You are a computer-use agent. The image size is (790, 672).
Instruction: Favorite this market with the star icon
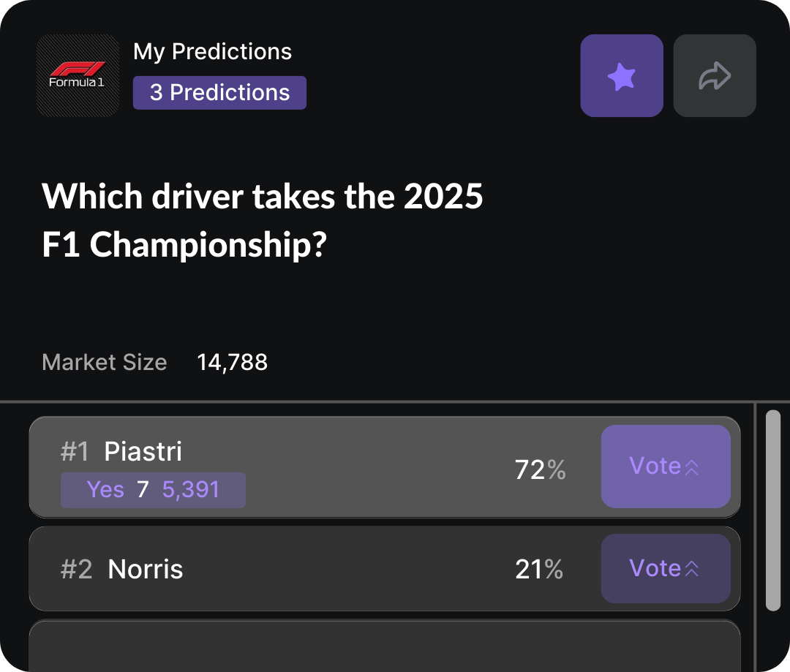(622, 75)
